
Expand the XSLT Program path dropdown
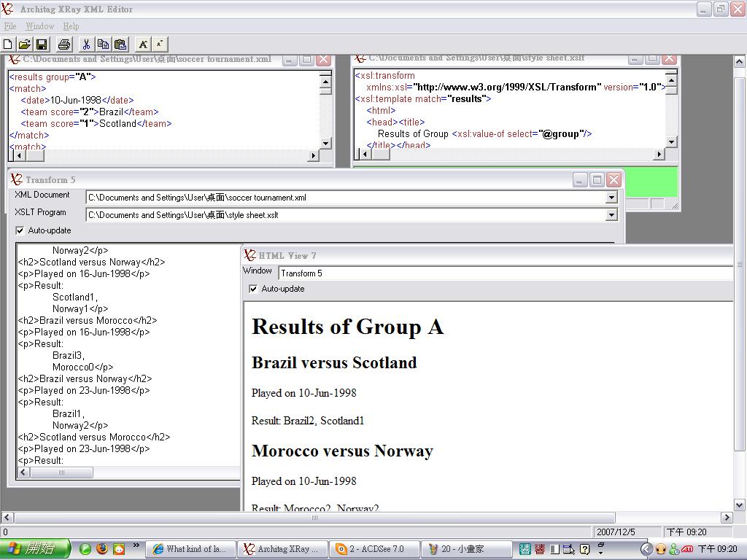(611, 215)
